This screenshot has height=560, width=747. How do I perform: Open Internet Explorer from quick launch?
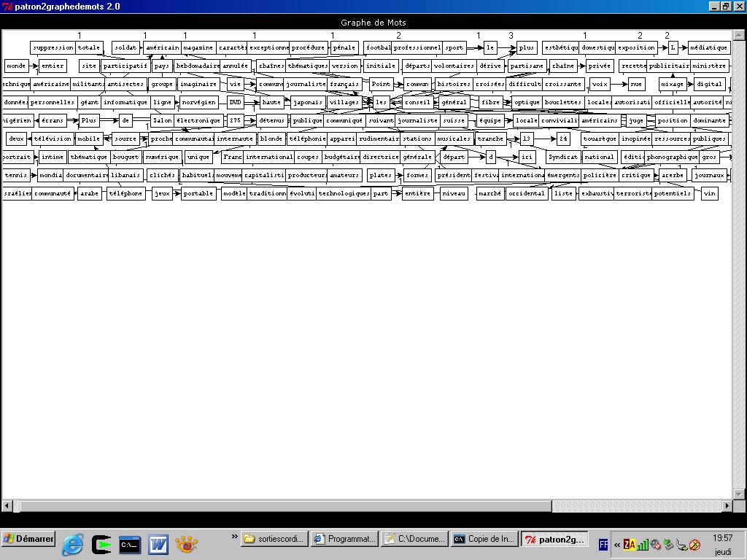point(73,544)
